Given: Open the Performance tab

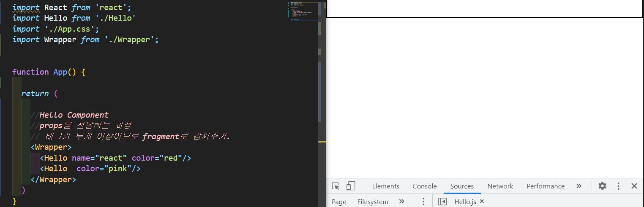Looking at the screenshot, I should 546,186.
